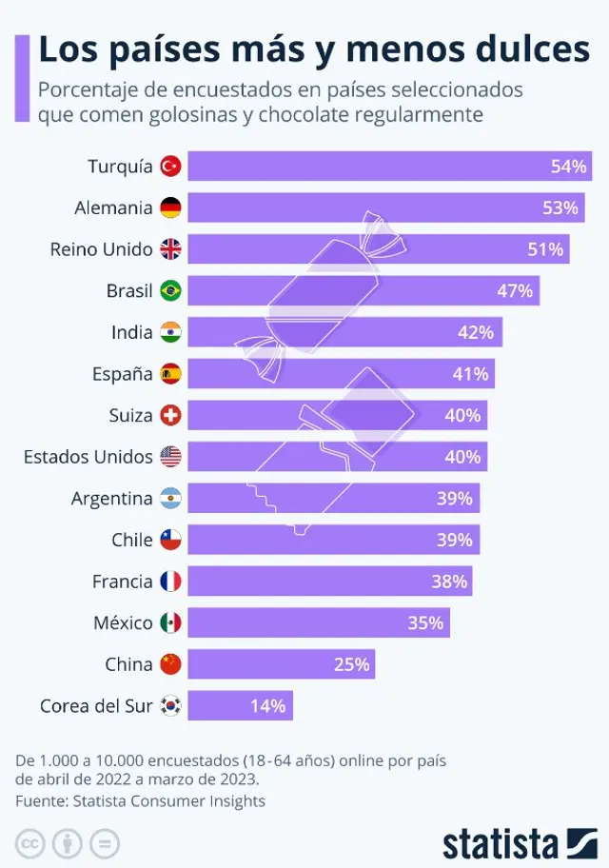The width and height of the screenshot is (609, 868).
Task: Click the Fuente: Statista Consumer Insights text
Action: pos(140,801)
